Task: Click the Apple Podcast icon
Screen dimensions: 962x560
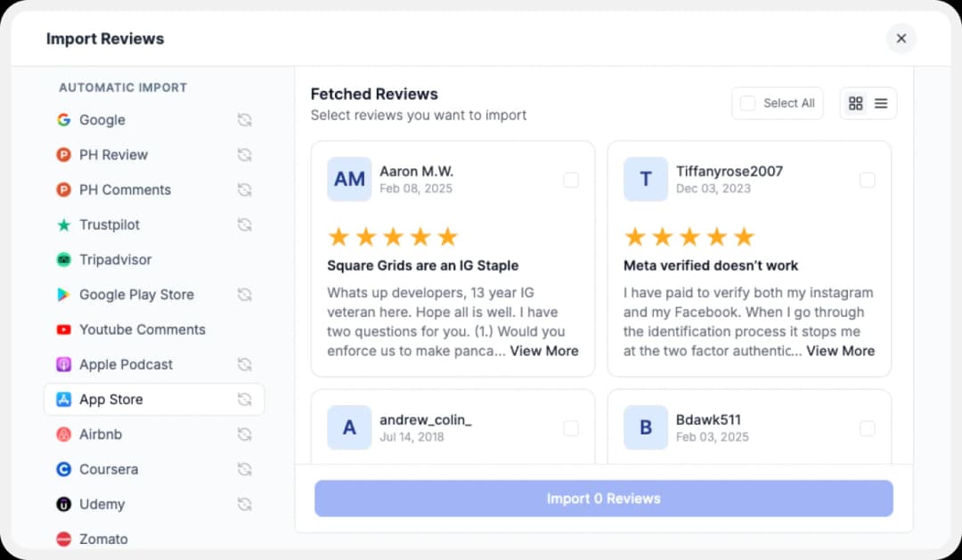Action: [x=63, y=364]
